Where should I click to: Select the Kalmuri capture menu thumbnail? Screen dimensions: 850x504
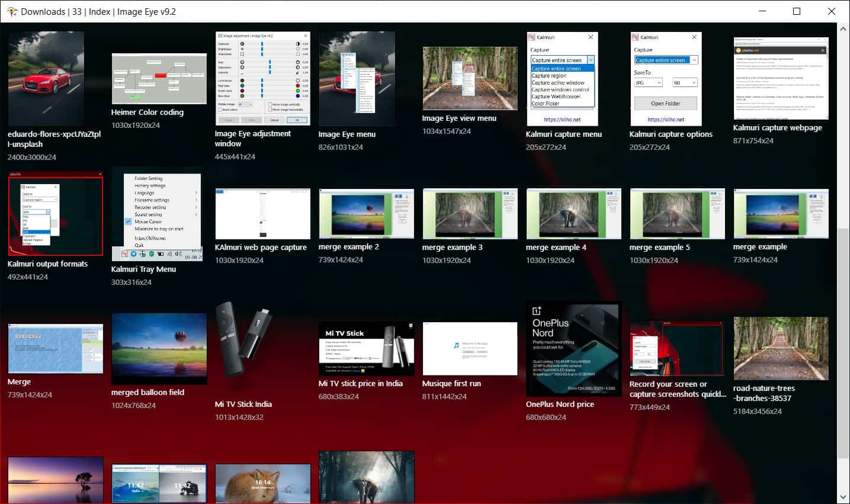pos(562,79)
